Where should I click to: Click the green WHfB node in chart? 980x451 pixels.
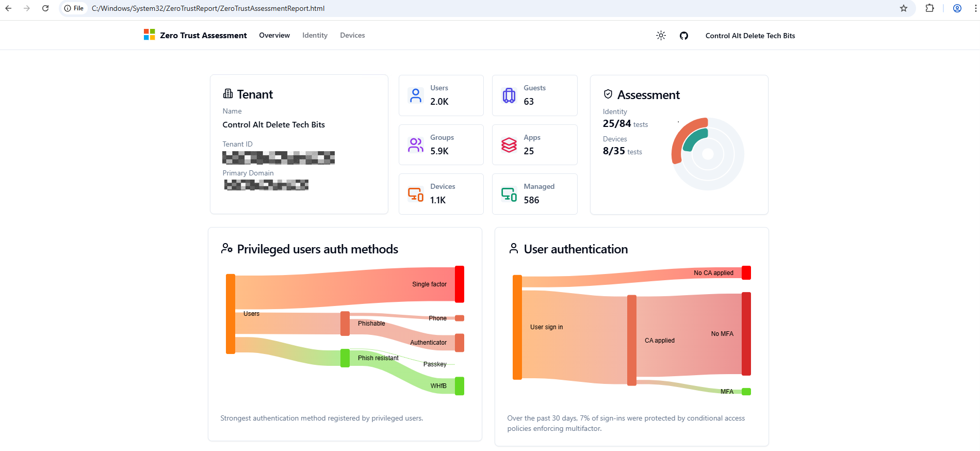[x=459, y=386]
